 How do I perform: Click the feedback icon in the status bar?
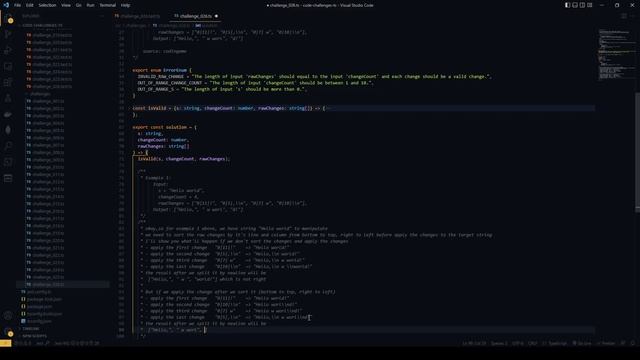click(623, 343)
